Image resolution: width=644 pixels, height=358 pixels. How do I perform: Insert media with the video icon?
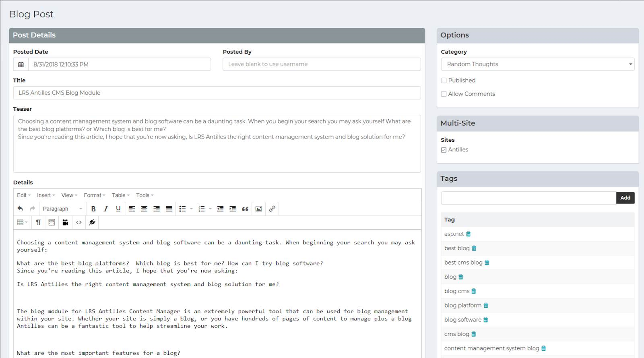click(65, 222)
